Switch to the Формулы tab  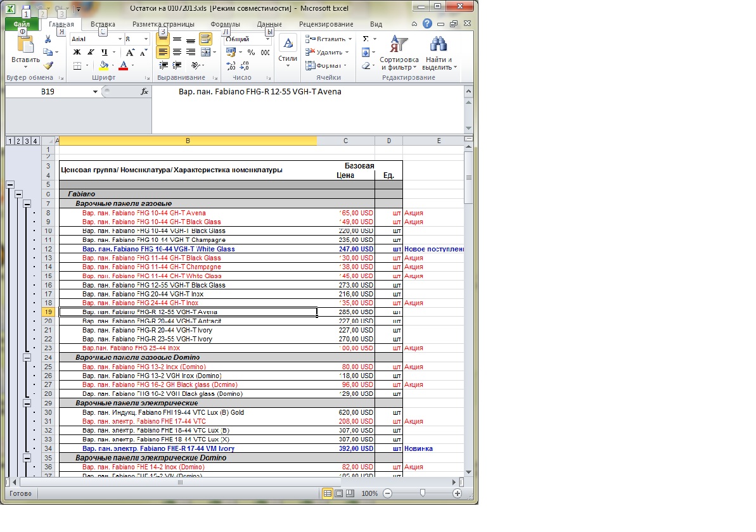click(x=225, y=24)
